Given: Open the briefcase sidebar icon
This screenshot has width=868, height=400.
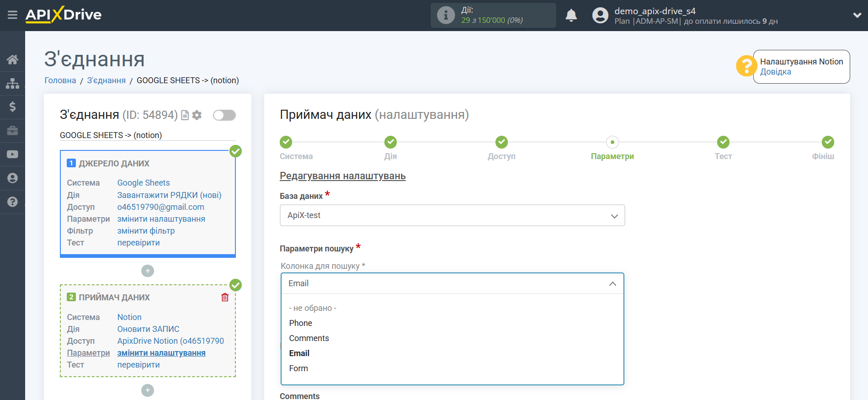Looking at the screenshot, I should pyautogui.click(x=12, y=131).
